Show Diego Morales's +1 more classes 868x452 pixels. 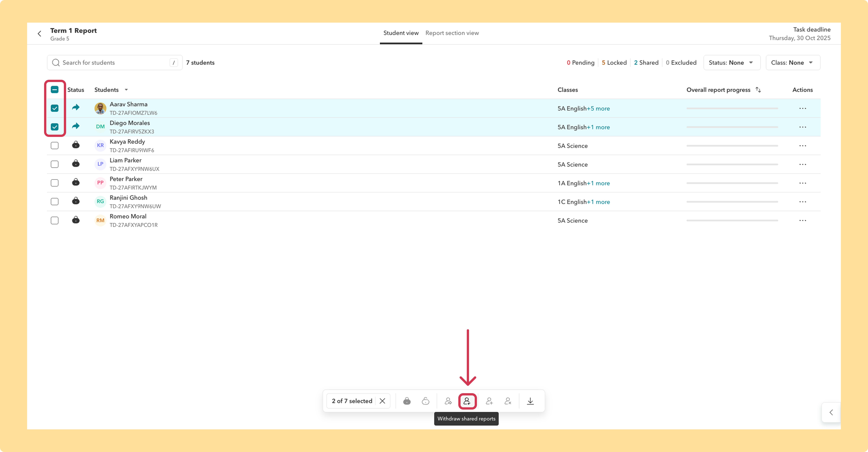click(598, 127)
